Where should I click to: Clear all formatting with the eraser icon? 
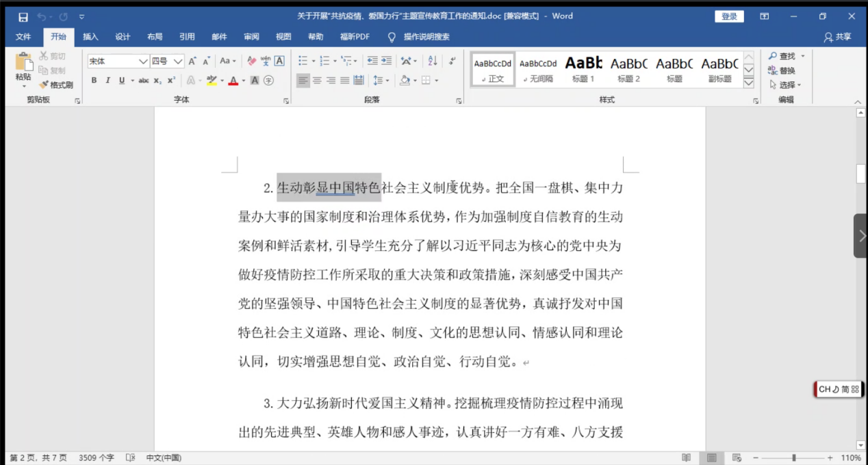point(251,61)
